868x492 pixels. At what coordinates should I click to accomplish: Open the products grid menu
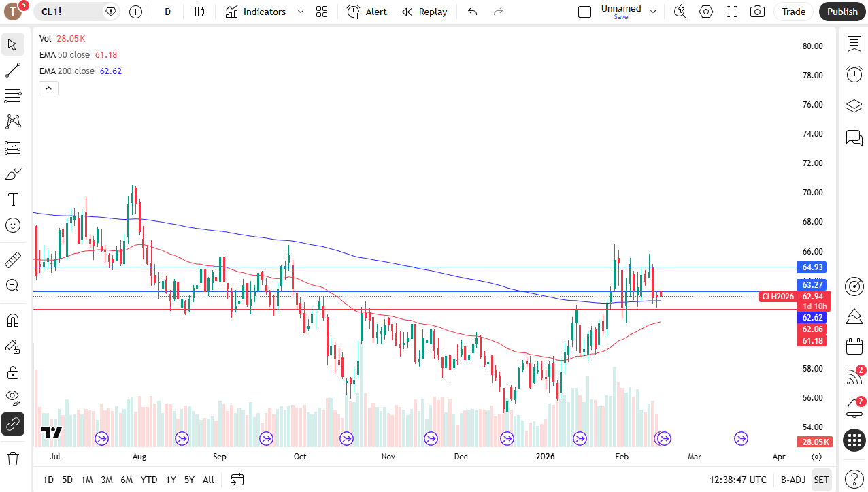click(854, 440)
